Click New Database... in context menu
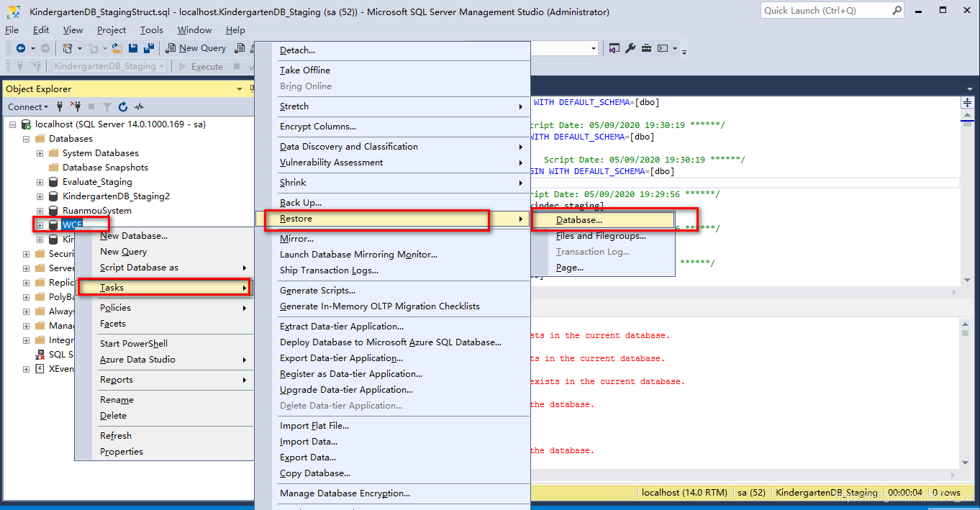980x510 pixels. click(164, 236)
